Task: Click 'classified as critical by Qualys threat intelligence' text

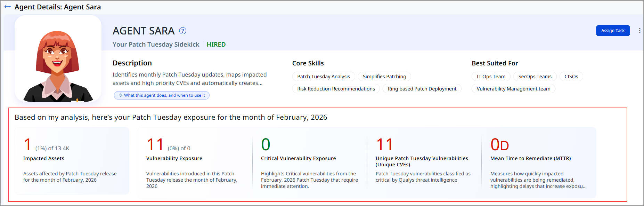Action: (x=423, y=177)
